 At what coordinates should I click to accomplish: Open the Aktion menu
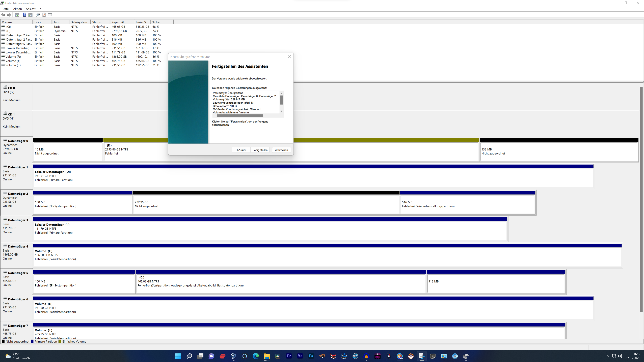click(17, 9)
